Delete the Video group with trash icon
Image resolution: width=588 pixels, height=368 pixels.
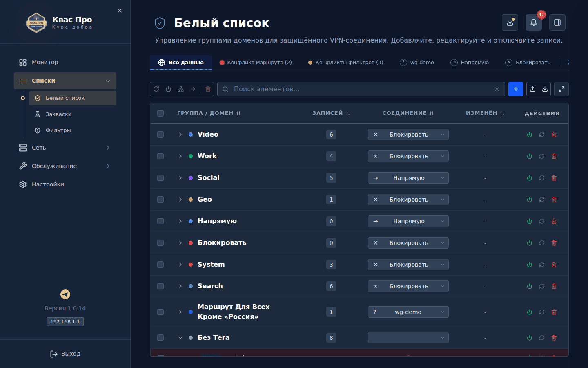[x=554, y=135]
